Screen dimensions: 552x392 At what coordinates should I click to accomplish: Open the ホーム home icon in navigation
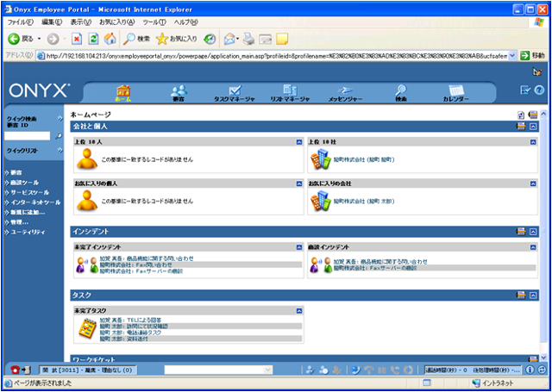[x=123, y=93]
